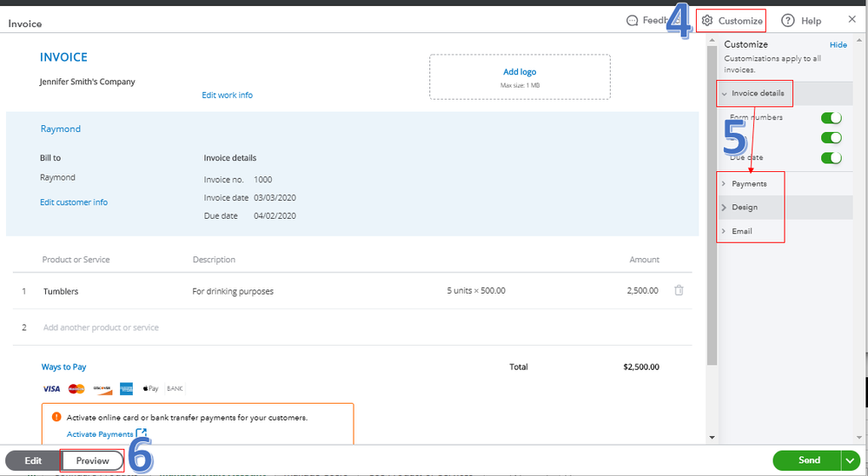Click the Discover card icon
868x476 pixels.
pyautogui.click(x=103, y=388)
